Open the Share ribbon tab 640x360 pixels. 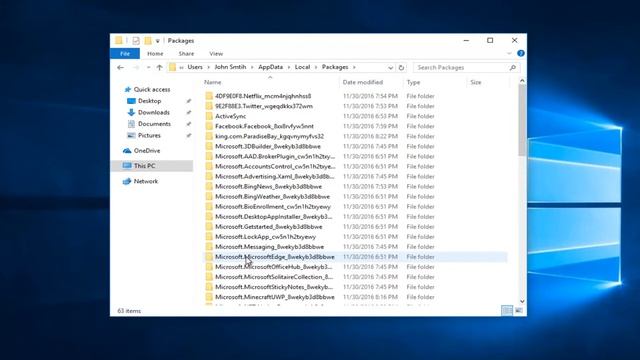click(186, 53)
